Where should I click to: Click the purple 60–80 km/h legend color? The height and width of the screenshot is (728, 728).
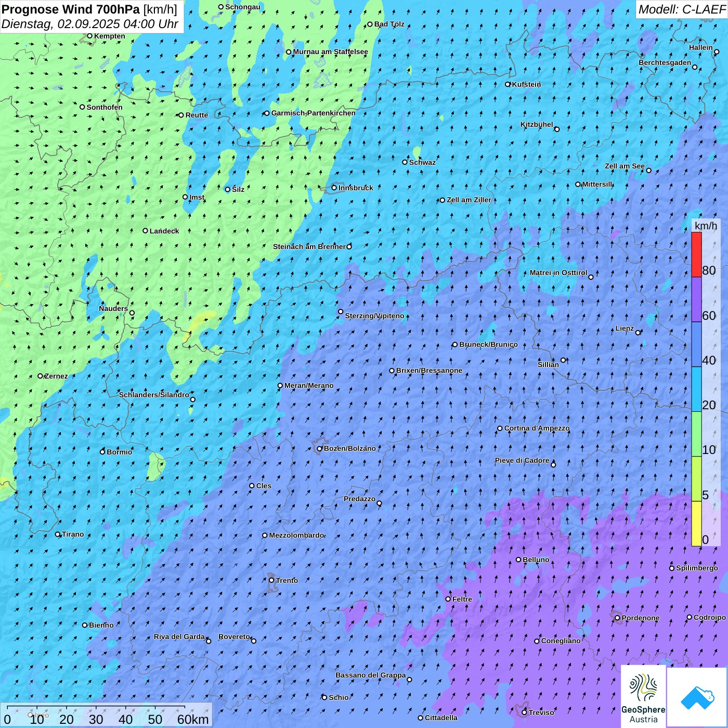tap(696, 300)
